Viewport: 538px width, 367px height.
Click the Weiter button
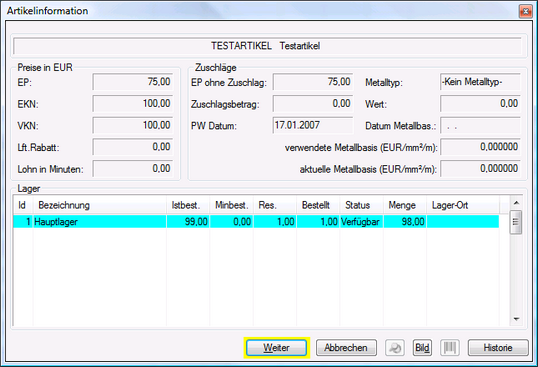tap(277, 348)
